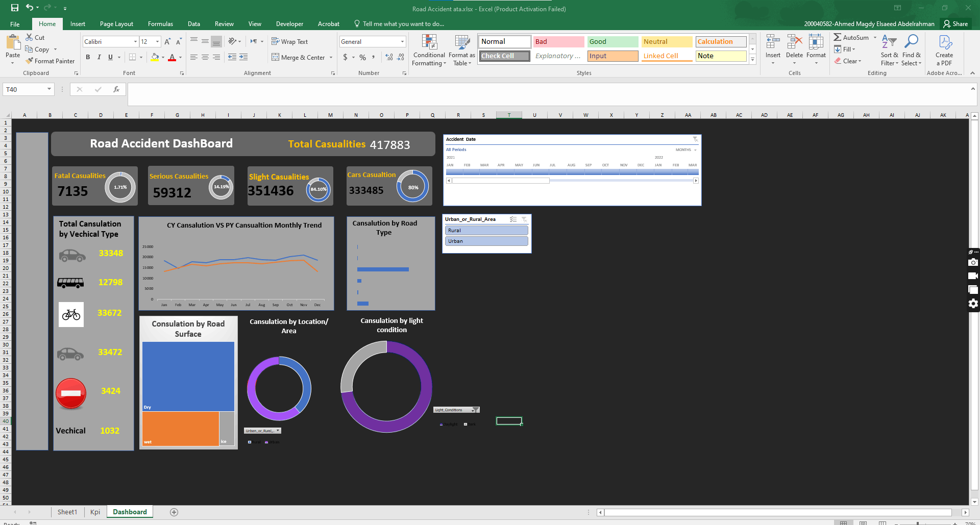Screen dimensions: 980x525
Task: Select the Format Painter tool
Action: pos(50,61)
